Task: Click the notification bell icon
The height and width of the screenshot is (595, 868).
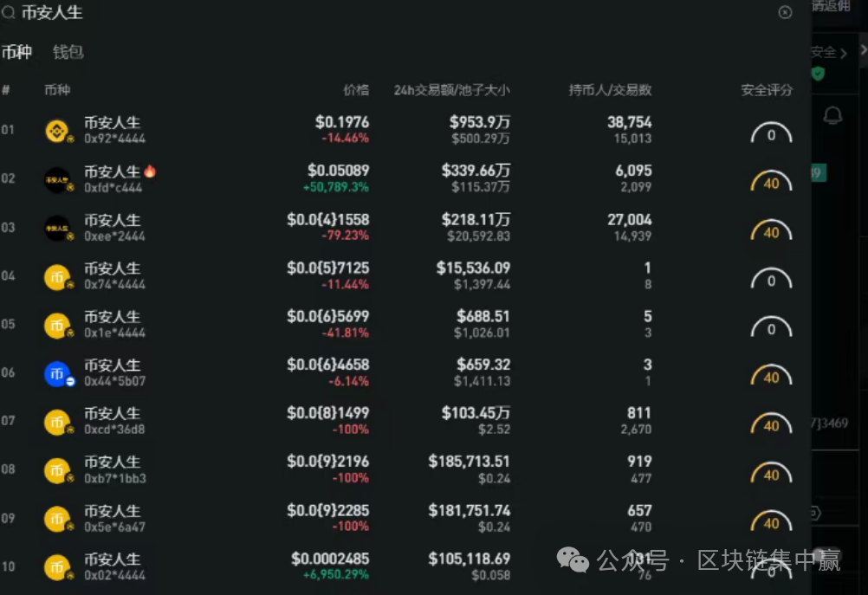Action: click(832, 115)
